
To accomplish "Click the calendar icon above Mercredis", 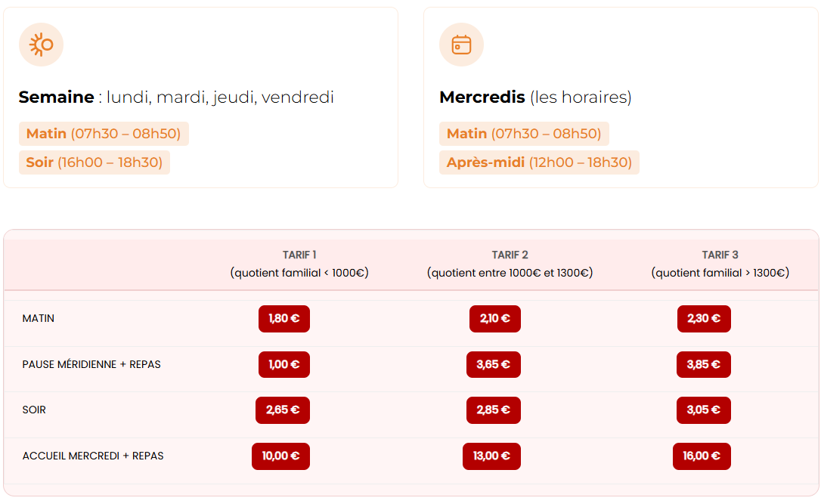I will click(461, 45).
